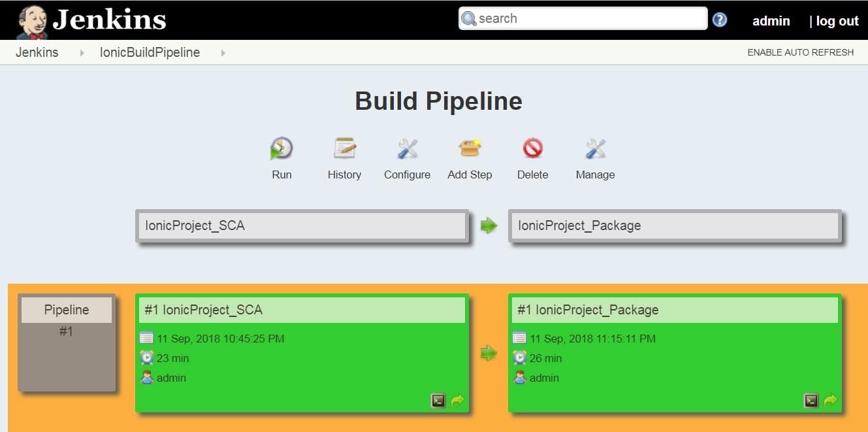Open the Manage tools icon
The width and height of the screenshot is (868, 432).
click(x=595, y=149)
